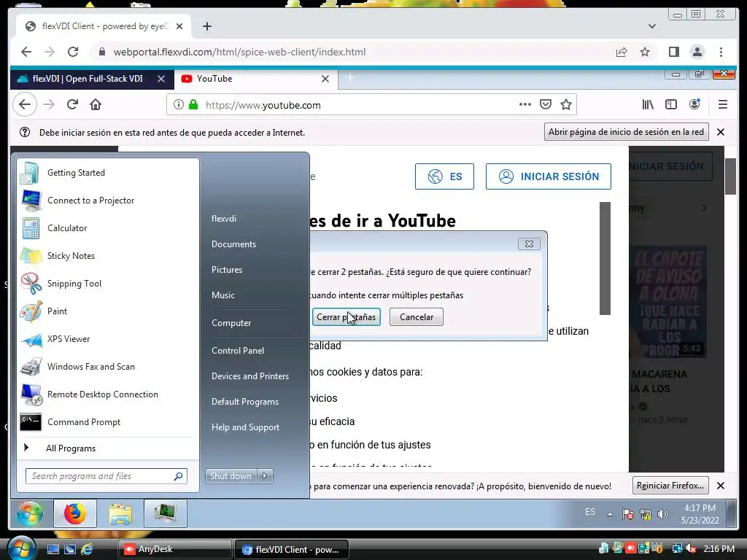Open a new Chrome tab with plus

206,26
